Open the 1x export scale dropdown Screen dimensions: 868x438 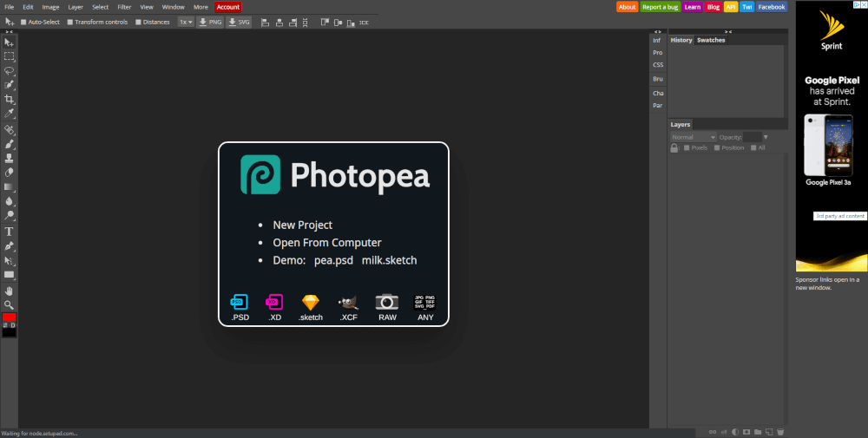(x=186, y=23)
